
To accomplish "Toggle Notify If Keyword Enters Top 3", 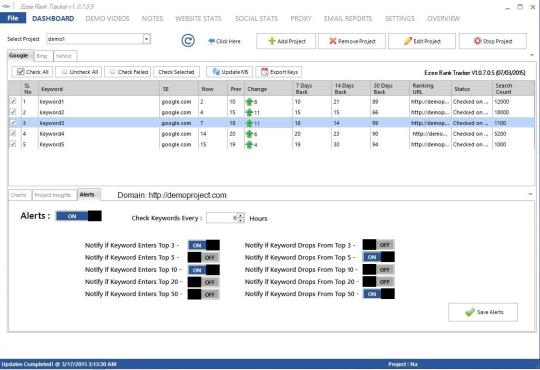I will pyautogui.click(x=204, y=245).
